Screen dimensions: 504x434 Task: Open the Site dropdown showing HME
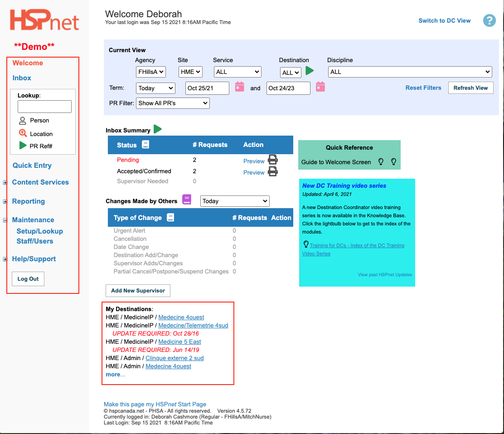click(x=190, y=72)
